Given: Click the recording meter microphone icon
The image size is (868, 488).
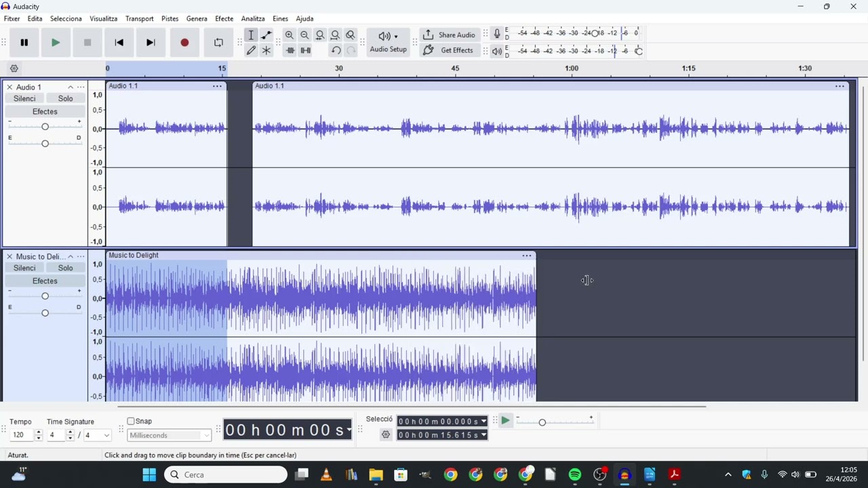Looking at the screenshot, I should (497, 33).
